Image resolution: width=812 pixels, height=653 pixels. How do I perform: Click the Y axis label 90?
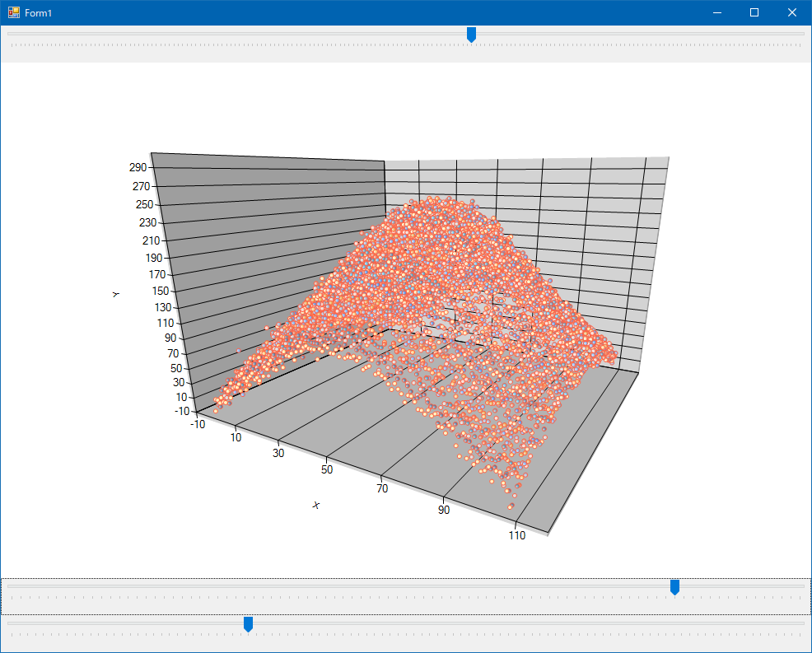pos(171,338)
